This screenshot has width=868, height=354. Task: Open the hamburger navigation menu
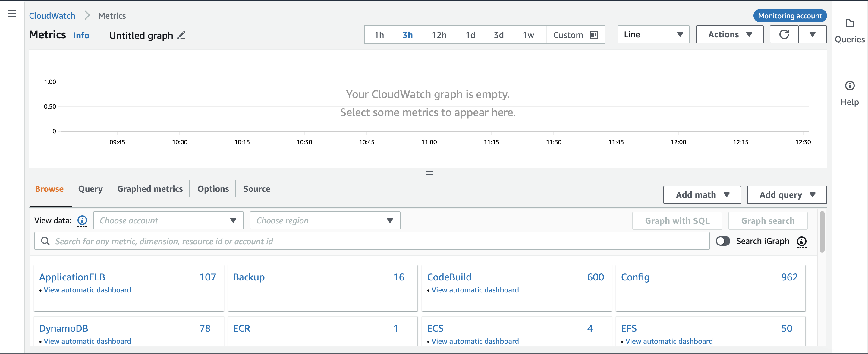pyautogui.click(x=12, y=14)
